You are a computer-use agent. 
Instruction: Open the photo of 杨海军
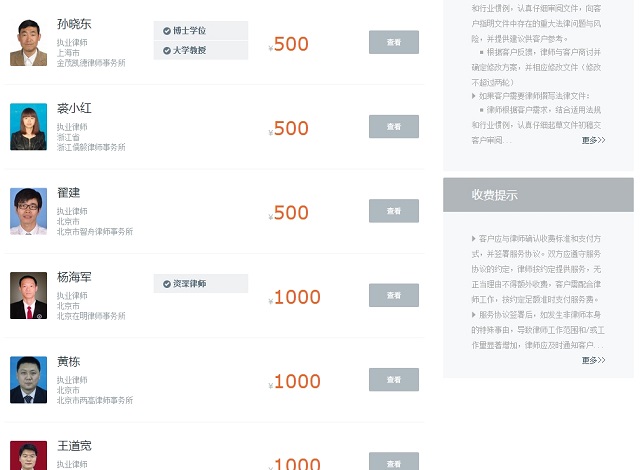coord(28,296)
